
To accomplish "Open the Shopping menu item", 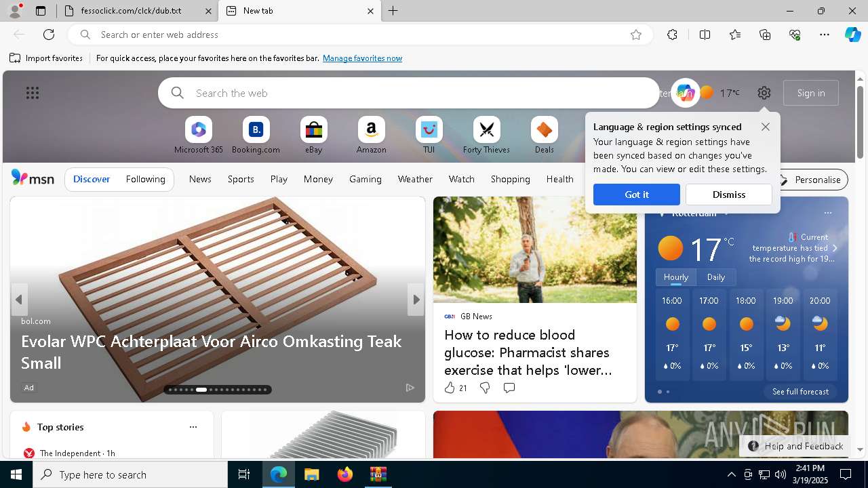I will pos(510,179).
